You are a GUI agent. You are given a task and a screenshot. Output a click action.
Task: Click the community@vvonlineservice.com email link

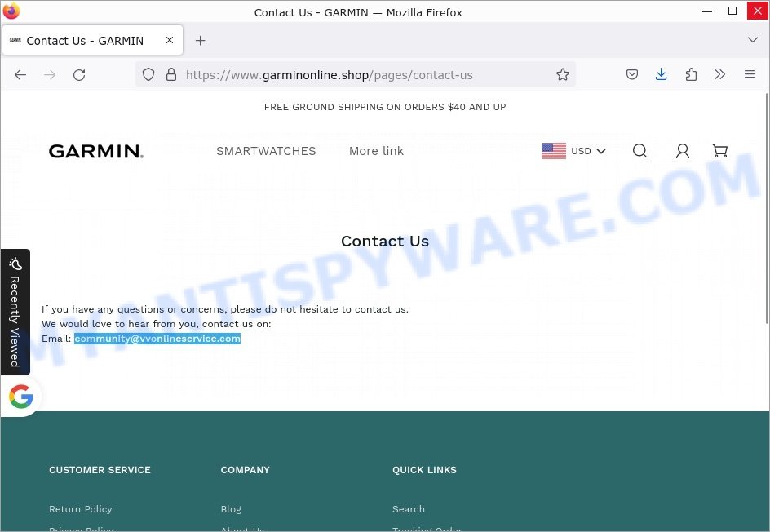click(x=157, y=339)
